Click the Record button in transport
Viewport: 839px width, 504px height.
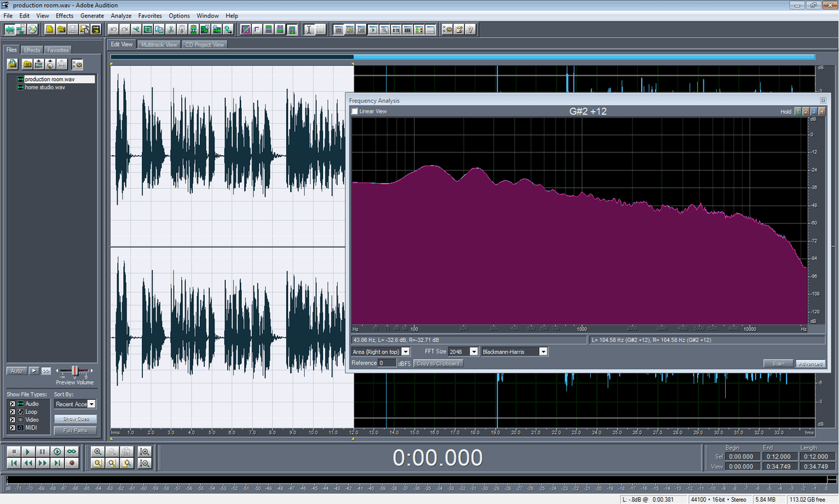point(71,463)
